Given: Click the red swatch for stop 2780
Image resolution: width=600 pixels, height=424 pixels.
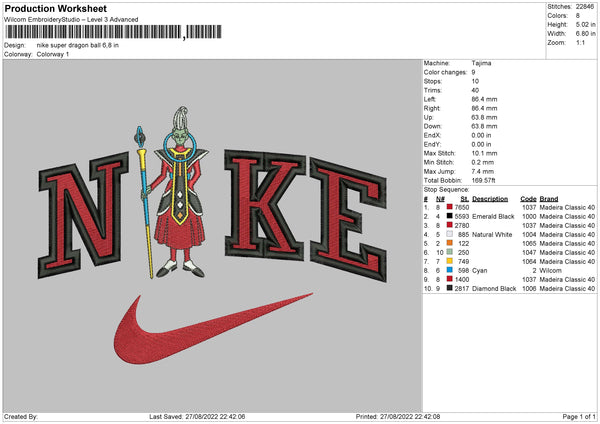Looking at the screenshot, I should coord(450,225).
